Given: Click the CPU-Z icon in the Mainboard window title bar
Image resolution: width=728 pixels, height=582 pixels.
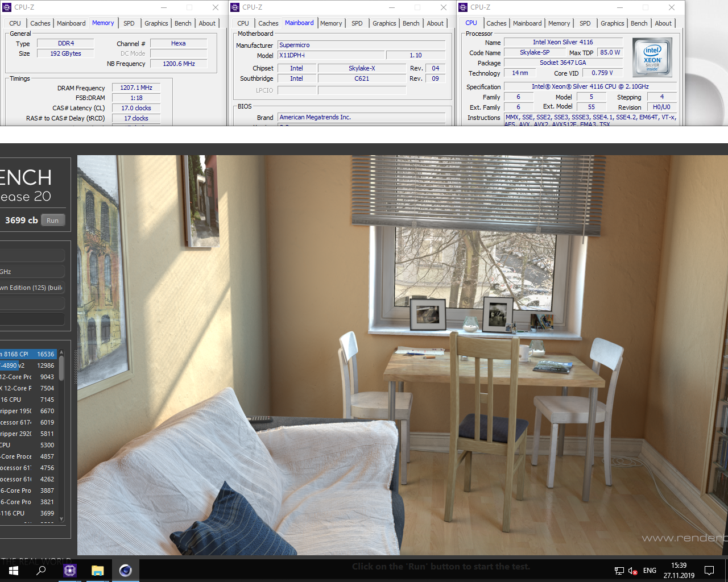Looking at the screenshot, I should click(235, 7).
